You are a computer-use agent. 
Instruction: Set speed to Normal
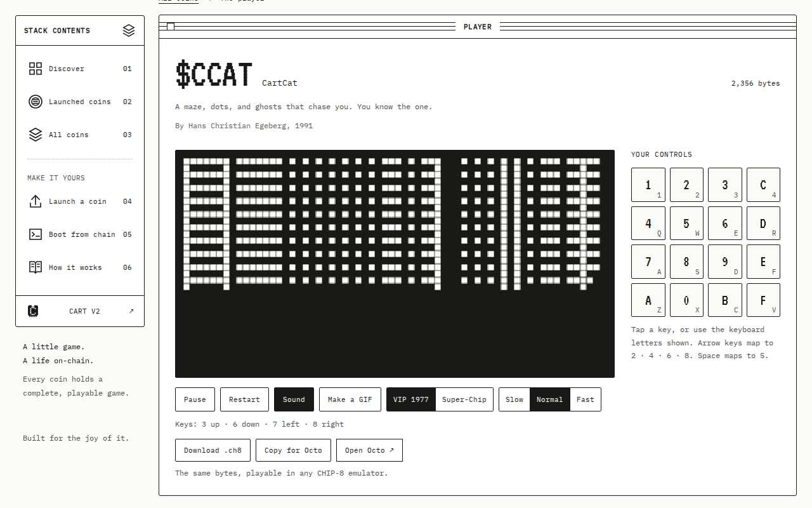(549, 399)
